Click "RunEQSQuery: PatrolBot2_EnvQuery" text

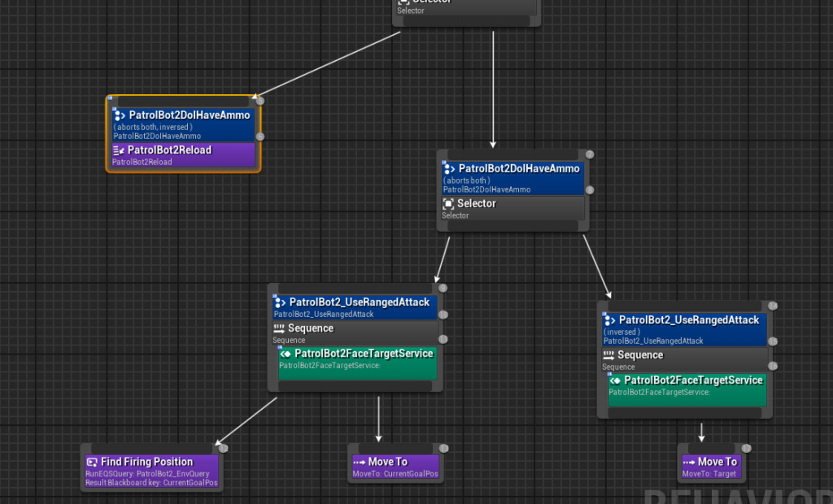click(x=147, y=474)
